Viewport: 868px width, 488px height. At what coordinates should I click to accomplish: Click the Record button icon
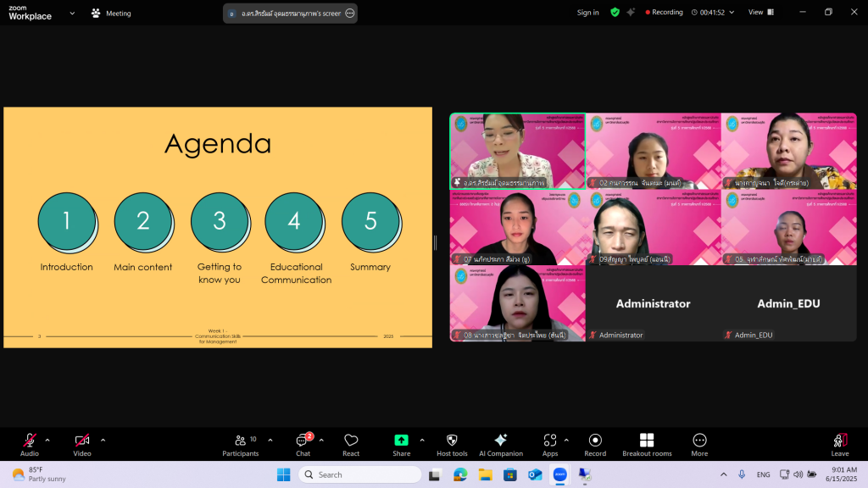[x=595, y=441]
